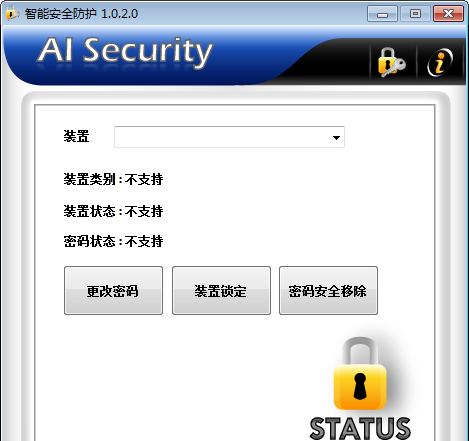This screenshot has height=441, width=469.
Task: Click the 装置 label beside the combo box
Action: (x=76, y=136)
